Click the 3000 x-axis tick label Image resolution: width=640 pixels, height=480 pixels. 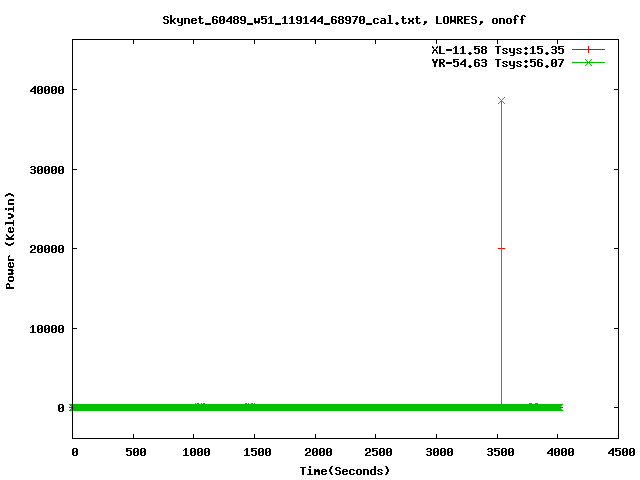(439, 452)
